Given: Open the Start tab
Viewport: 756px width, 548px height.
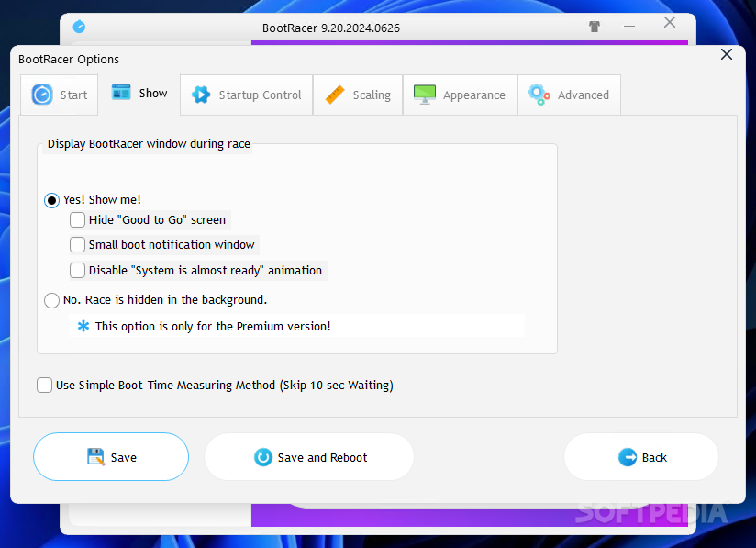Looking at the screenshot, I should click(59, 95).
